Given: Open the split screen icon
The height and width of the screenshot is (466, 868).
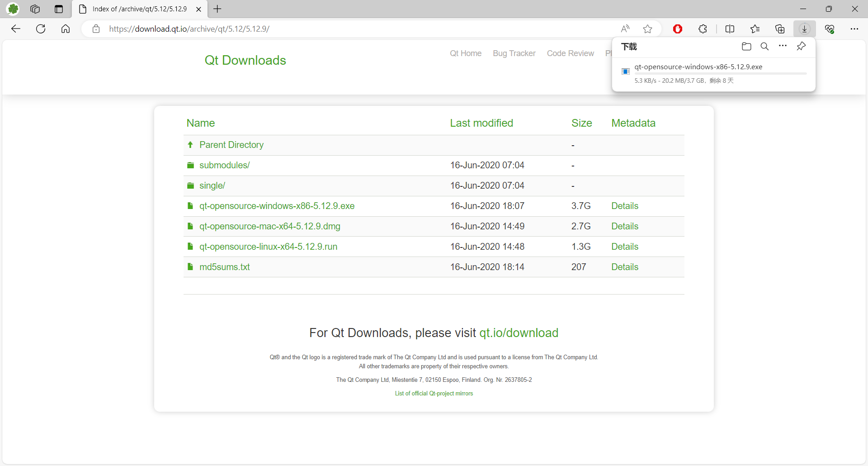Looking at the screenshot, I should pos(730,29).
